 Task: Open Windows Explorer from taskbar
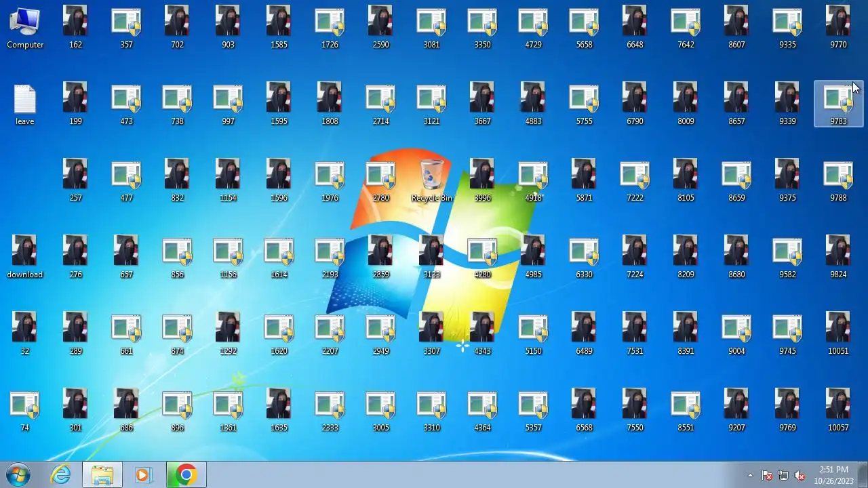[x=102, y=474]
